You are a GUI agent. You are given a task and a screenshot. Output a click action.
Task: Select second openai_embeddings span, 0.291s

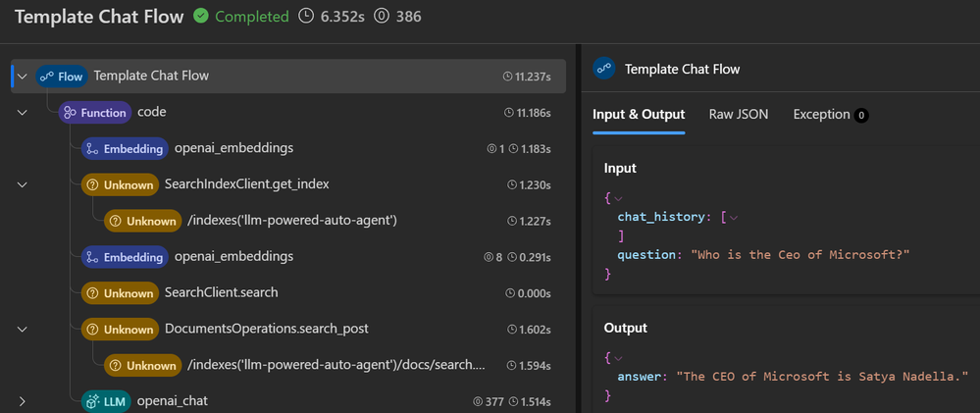288,257
